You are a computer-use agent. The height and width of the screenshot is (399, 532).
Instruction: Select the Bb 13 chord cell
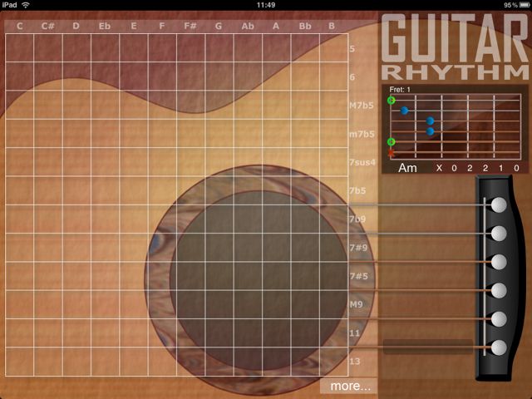pyautogui.click(x=305, y=362)
